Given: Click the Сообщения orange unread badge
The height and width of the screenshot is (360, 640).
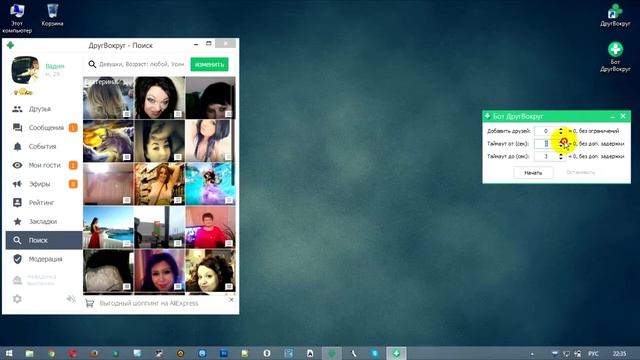Looking at the screenshot, I should (73, 128).
